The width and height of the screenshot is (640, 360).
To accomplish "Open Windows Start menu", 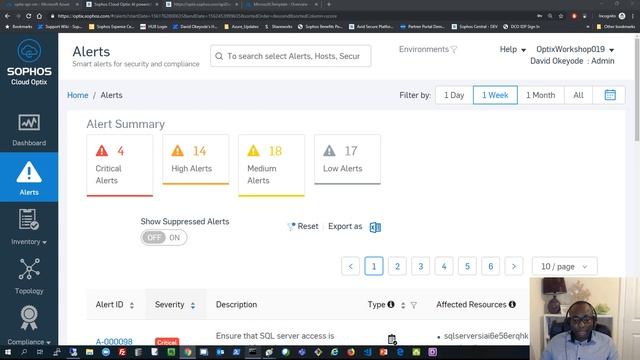I will tap(7, 352).
